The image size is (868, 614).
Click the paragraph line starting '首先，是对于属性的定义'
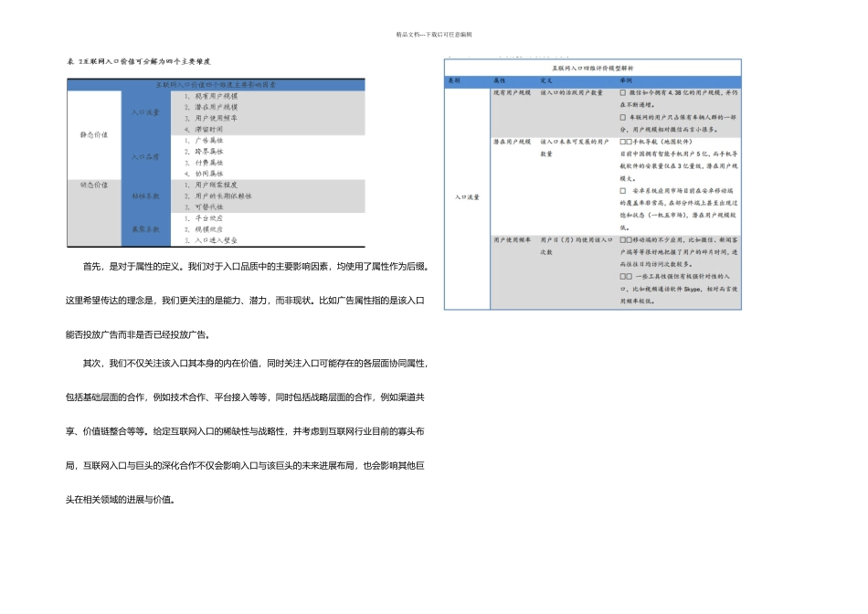pos(256,267)
